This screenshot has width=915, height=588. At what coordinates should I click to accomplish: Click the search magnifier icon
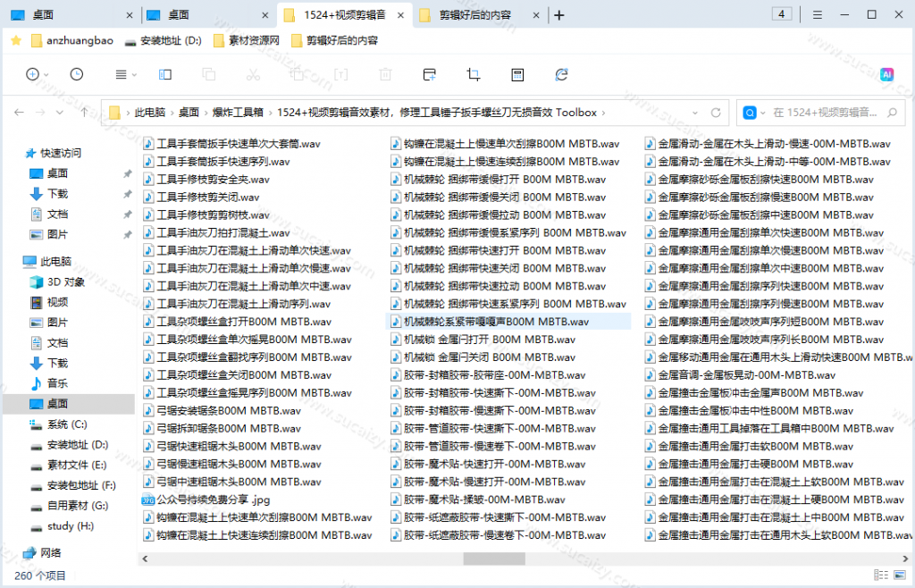pos(893,113)
